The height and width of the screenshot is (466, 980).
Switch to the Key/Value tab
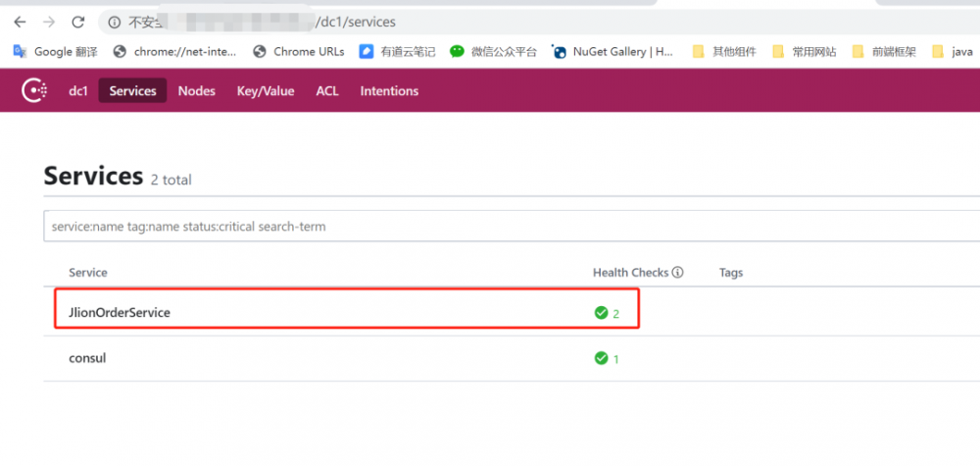pyautogui.click(x=266, y=91)
